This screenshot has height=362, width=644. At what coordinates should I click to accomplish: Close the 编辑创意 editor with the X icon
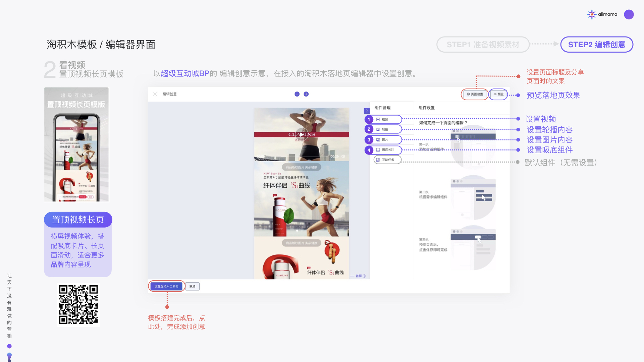[155, 94]
